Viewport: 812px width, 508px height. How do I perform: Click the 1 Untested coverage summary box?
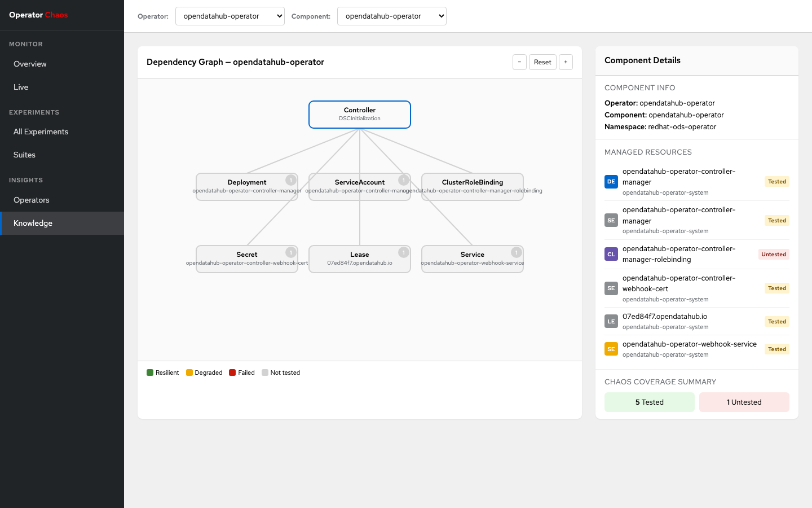(x=744, y=402)
